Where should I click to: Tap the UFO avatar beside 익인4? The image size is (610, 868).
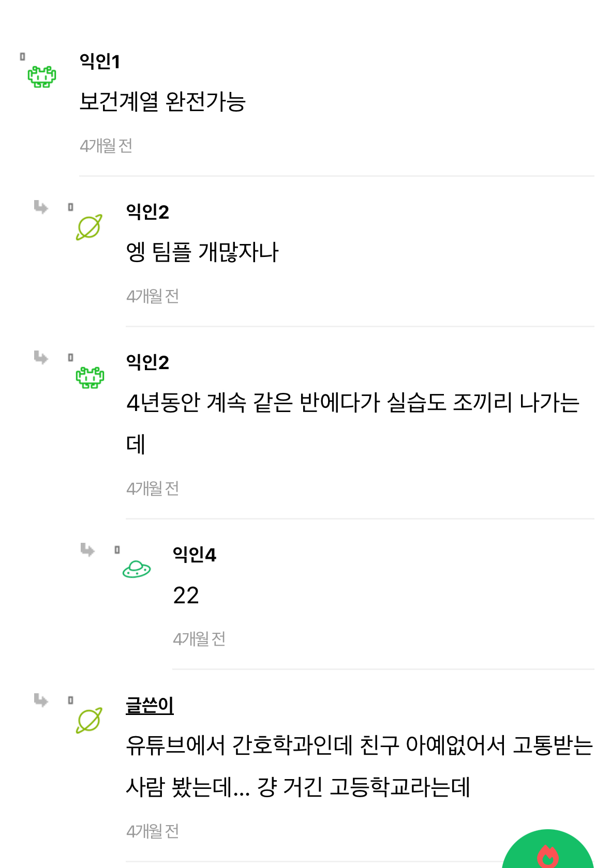tap(137, 569)
